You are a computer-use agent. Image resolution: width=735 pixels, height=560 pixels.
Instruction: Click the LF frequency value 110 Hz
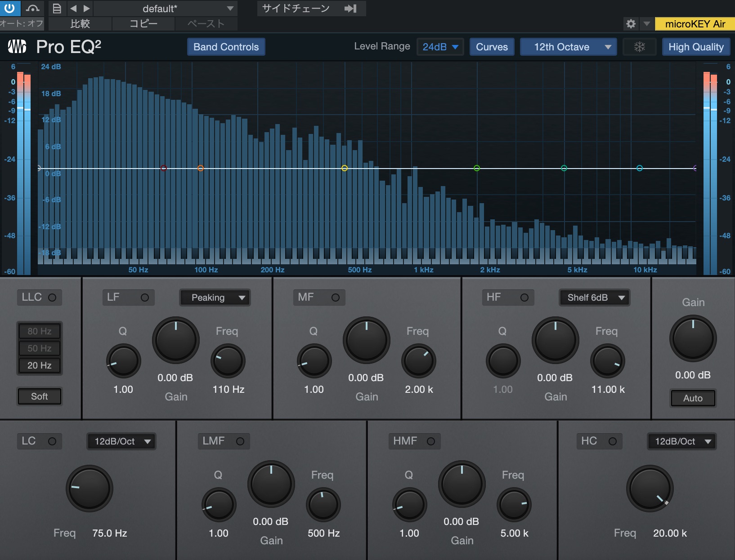click(x=229, y=390)
